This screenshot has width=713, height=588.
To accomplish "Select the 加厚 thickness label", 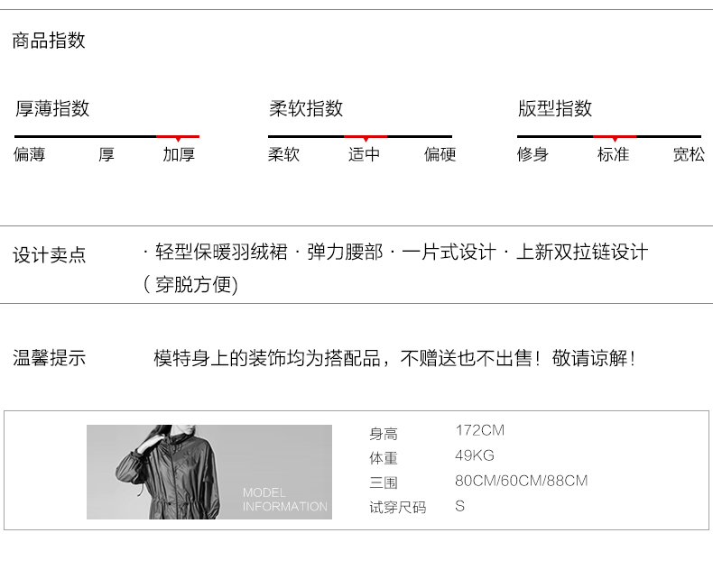I will (179, 154).
